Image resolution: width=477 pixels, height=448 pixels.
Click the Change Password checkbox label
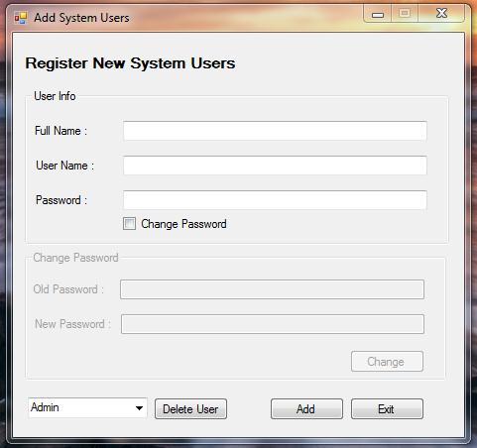point(183,224)
